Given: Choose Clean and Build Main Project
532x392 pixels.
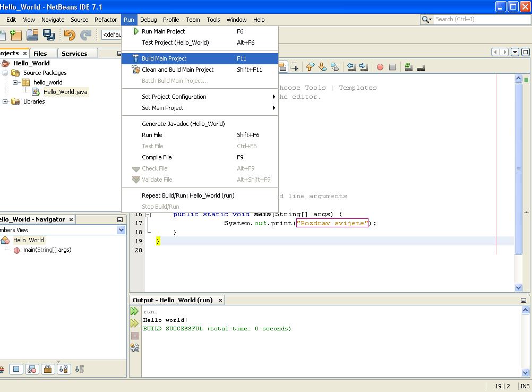Looking at the screenshot, I should click(177, 70).
